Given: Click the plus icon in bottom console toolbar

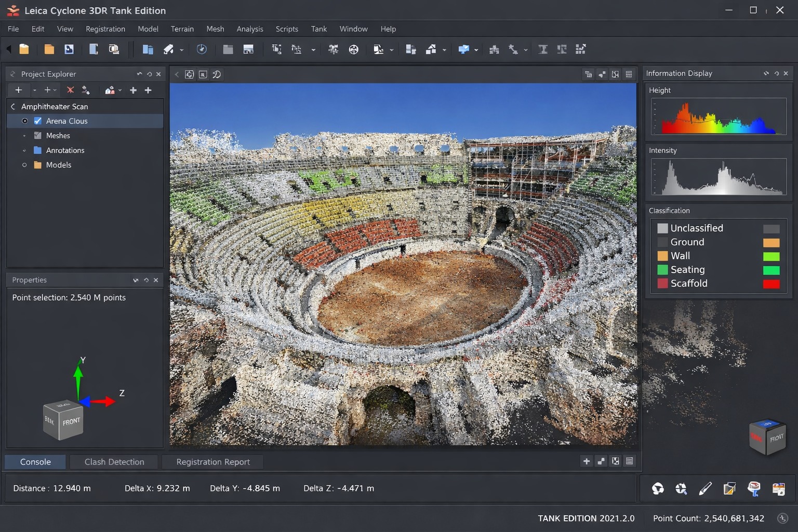Looking at the screenshot, I should tap(587, 461).
